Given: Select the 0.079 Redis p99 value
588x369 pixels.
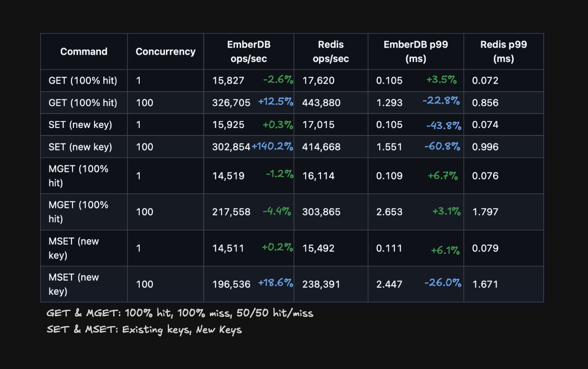Looking at the screenshot, I should (x=485, y=248).
